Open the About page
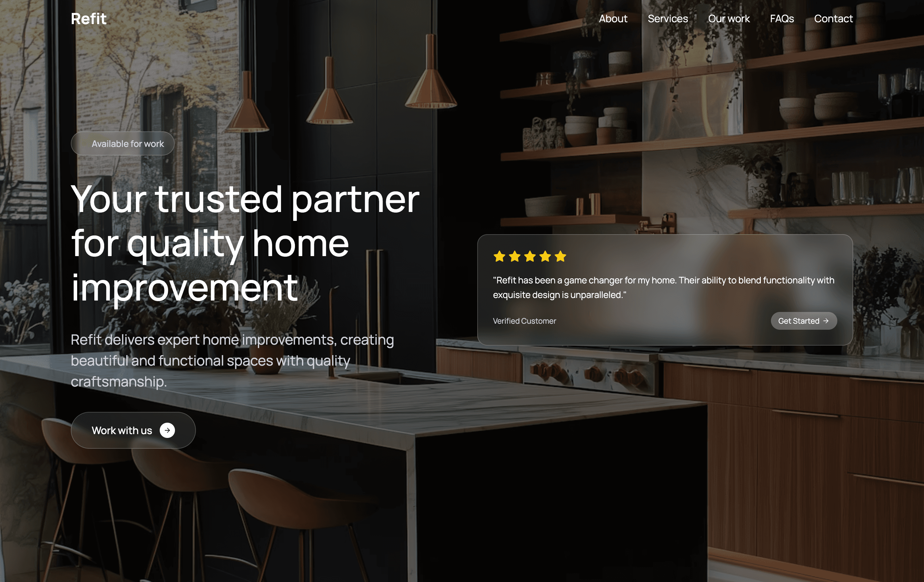 pos(613,18)
